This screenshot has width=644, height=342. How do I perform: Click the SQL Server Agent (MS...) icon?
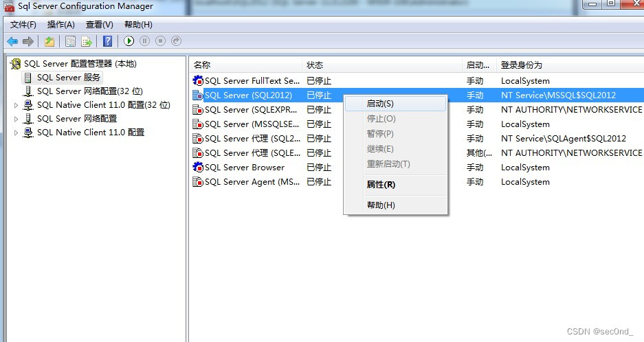click(198, 181)
